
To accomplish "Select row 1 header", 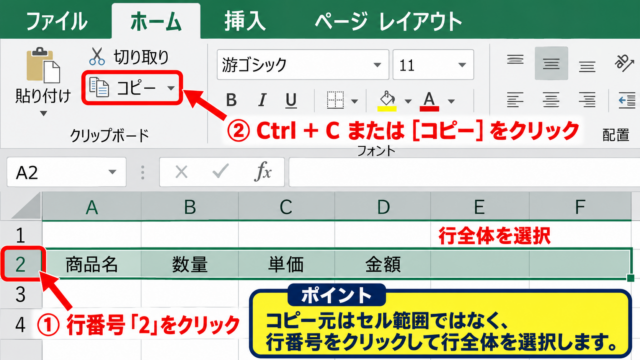I will (x=21, y=236).
